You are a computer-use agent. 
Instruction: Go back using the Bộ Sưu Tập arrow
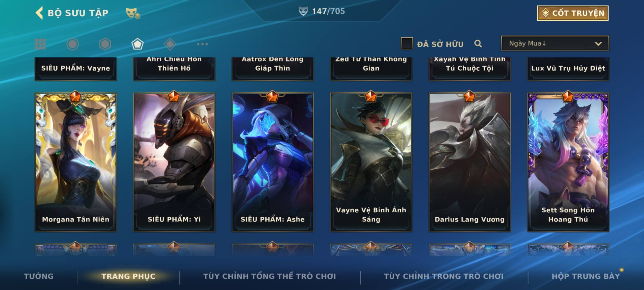click(x=39, y=13)
